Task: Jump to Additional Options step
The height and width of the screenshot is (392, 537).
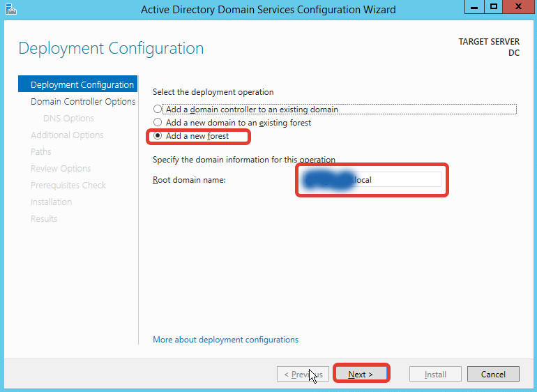Action: (x=67, y=135)
